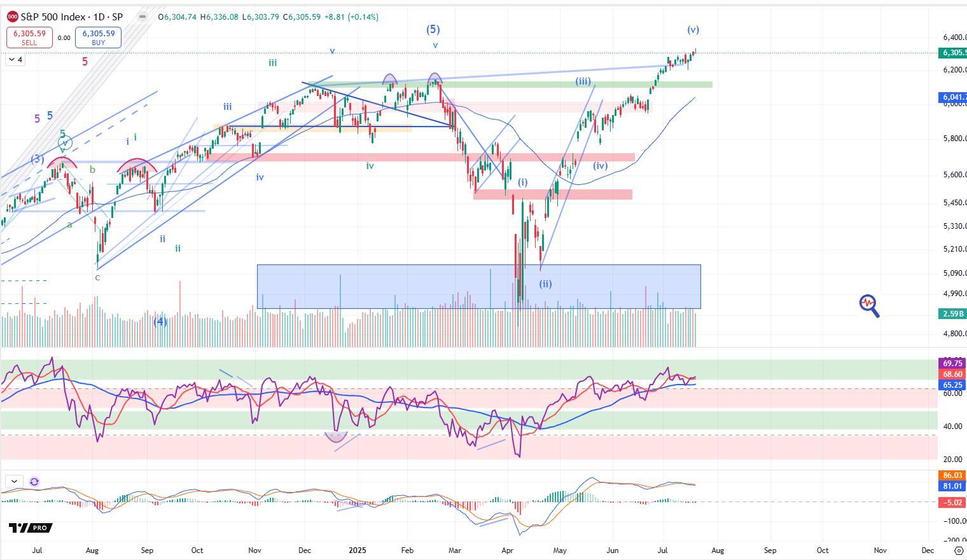The image size is (967, 560).
Task: Click the SELL 6,305.59 button
Action: [x=29, y=38]
